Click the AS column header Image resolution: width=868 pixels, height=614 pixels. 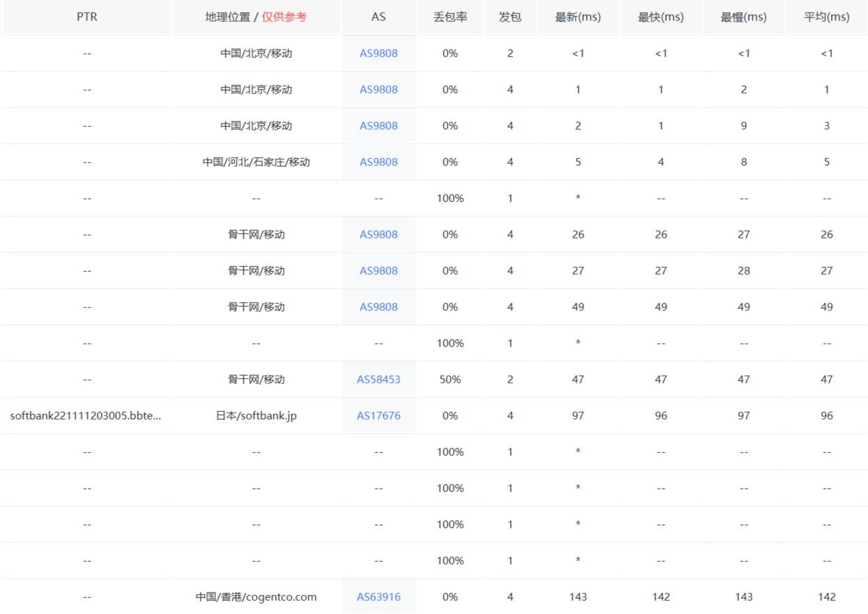pos(378,17)
